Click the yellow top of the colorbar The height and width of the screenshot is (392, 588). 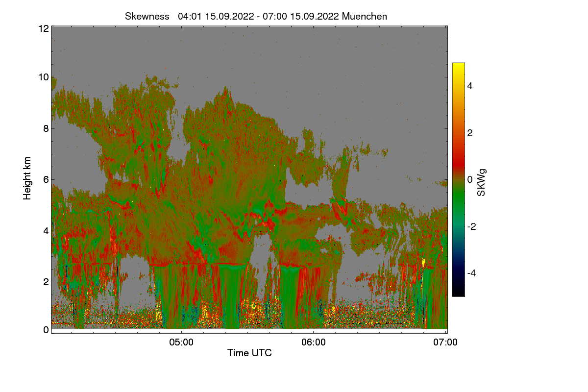[x=458, y=68]
